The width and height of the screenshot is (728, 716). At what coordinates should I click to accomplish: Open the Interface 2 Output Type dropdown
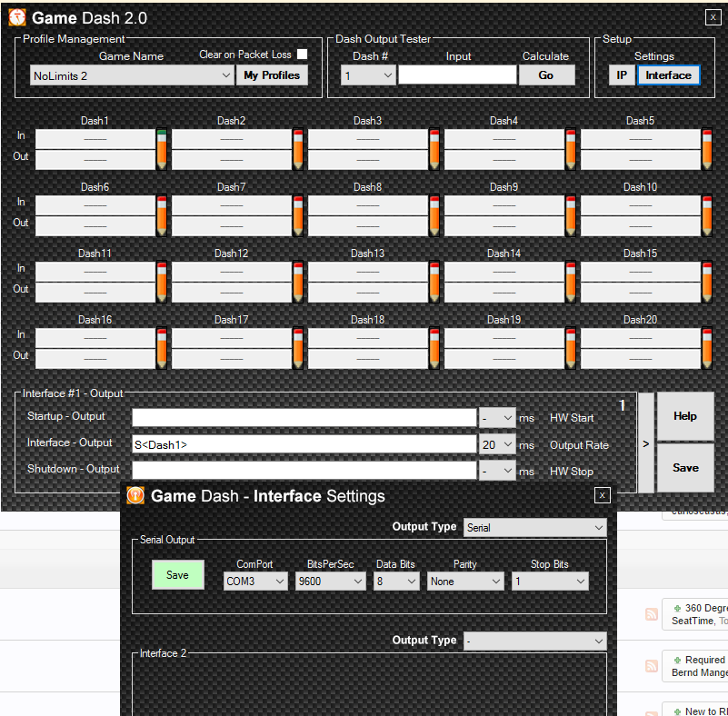(x=534, y=641)
